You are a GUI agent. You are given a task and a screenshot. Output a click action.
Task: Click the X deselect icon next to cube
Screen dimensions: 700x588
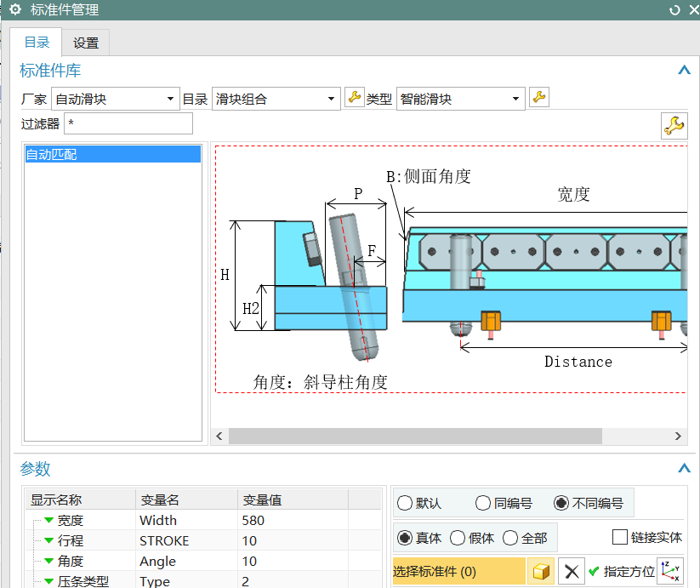coord(572,571)
